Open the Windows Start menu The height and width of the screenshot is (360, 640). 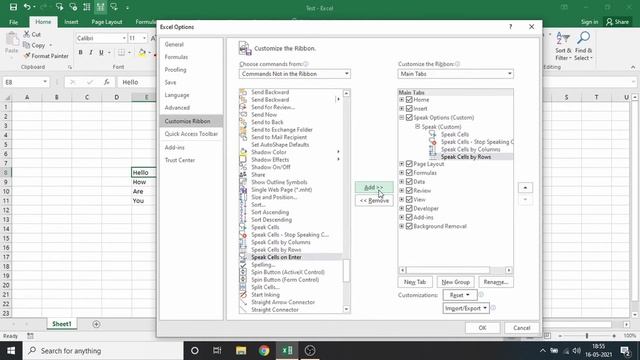11,351
